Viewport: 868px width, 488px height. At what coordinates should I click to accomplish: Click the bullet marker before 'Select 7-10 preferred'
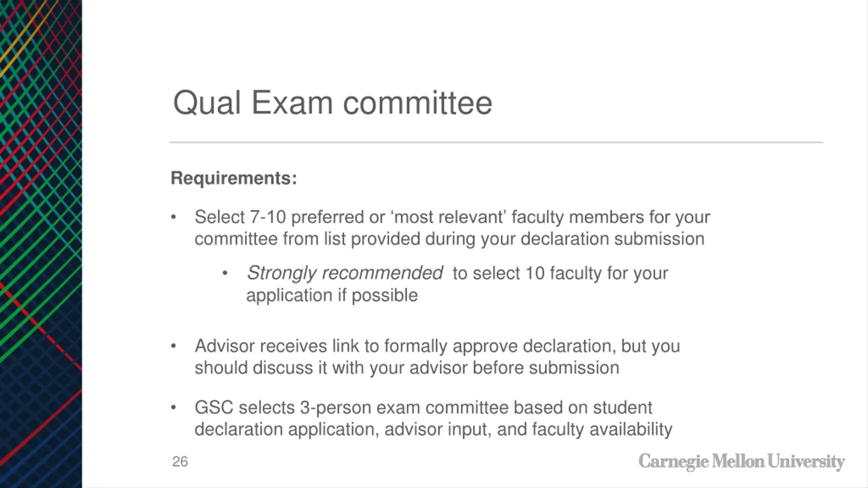[174, 217]
